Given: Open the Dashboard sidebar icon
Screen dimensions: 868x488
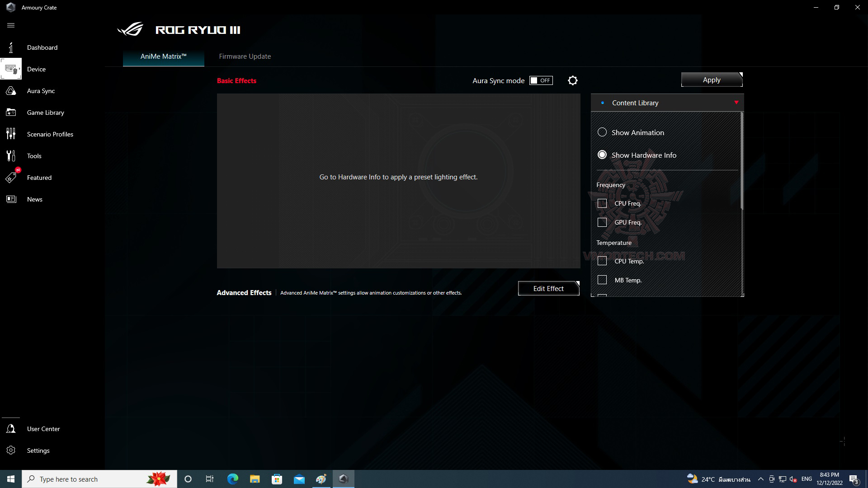Looking at the screenshot, I should [11, 47].
